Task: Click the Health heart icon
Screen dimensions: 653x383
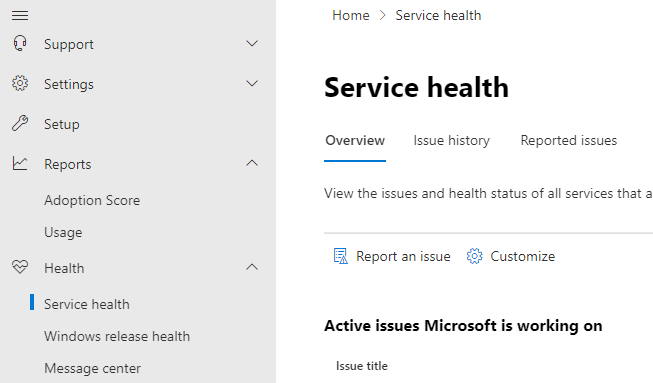Action: coord(20,267)
